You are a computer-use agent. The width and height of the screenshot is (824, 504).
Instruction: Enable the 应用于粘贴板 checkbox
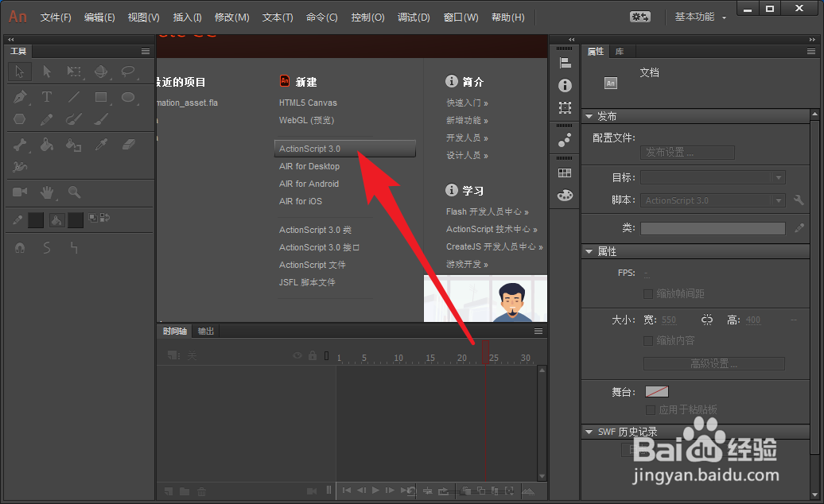pyautogui.click(x=651, y=410)
